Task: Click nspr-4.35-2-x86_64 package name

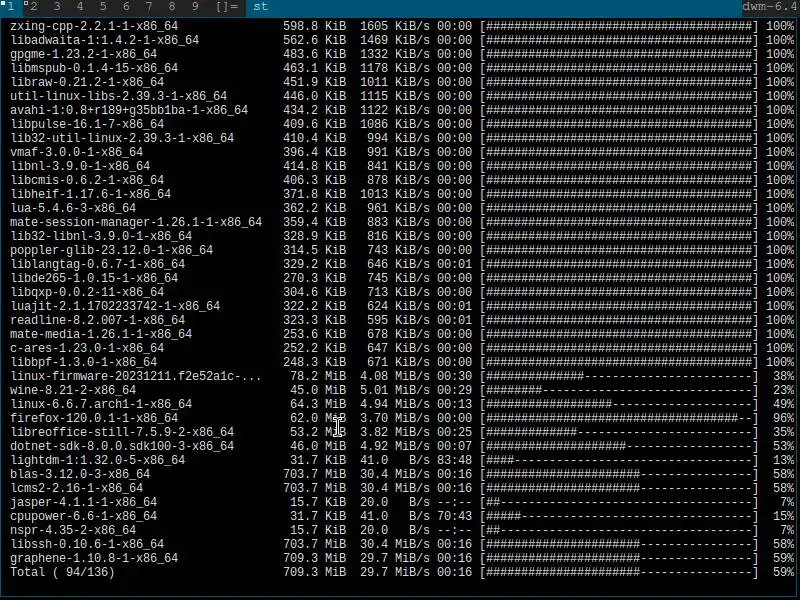Action: click(73, 531)
